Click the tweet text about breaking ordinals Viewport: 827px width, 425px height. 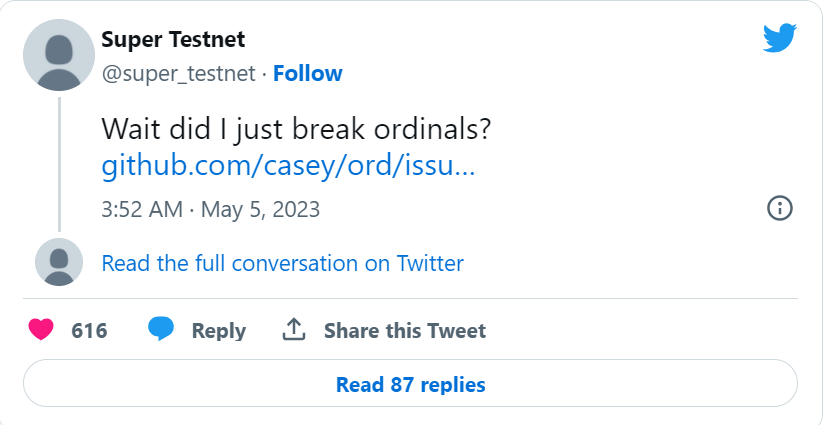(x=296, y=130)
